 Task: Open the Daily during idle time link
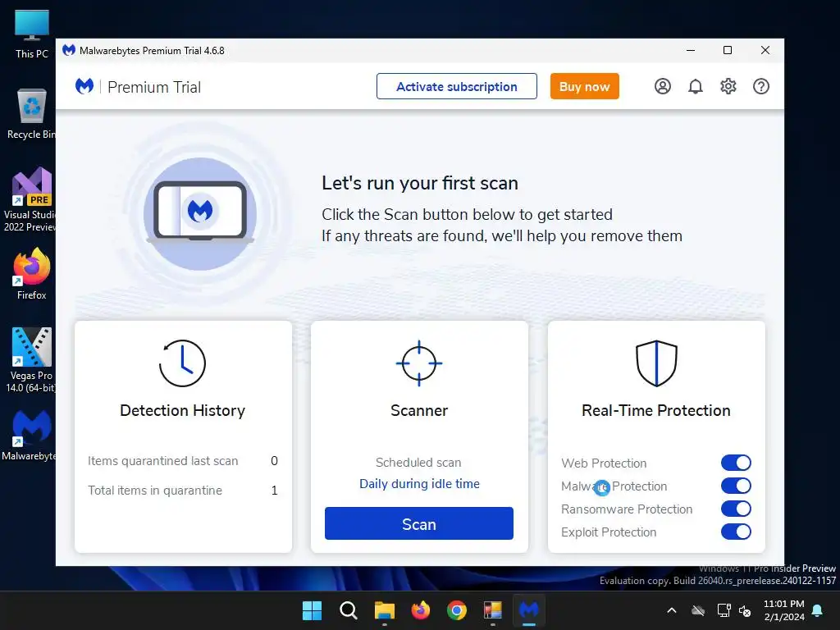(419, 484)
